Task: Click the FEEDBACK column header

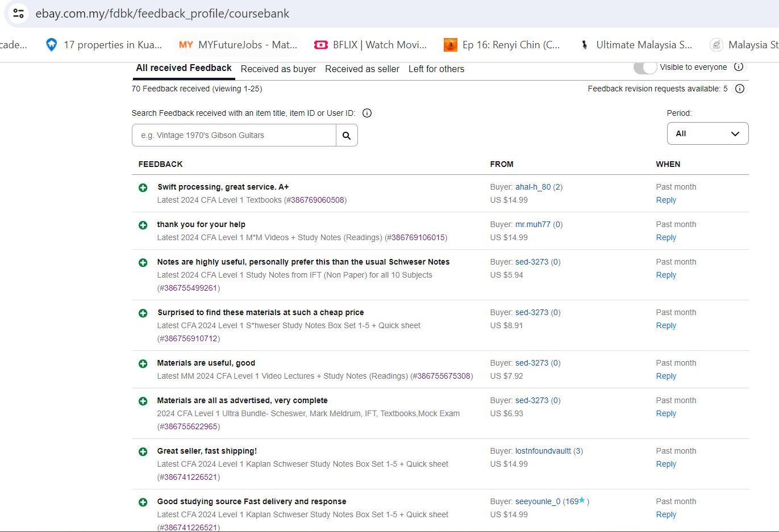Action: tap(160, 164)
